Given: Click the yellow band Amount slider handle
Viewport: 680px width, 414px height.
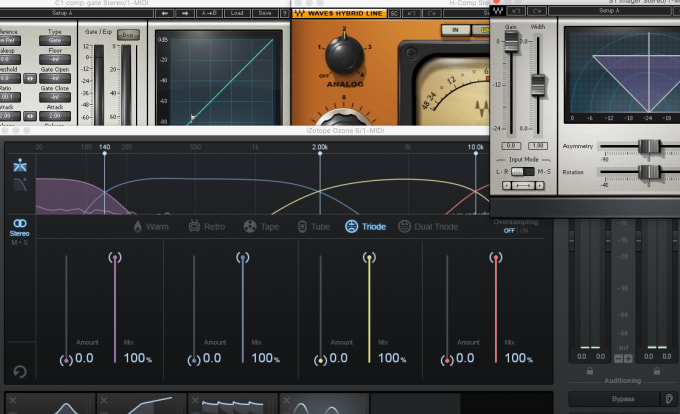Looking at the screenshot, I should pyautogui.click(x=320, y=360).
